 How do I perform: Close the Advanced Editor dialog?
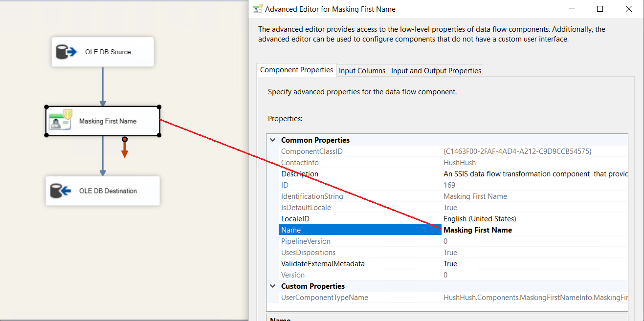coord(629,9)
